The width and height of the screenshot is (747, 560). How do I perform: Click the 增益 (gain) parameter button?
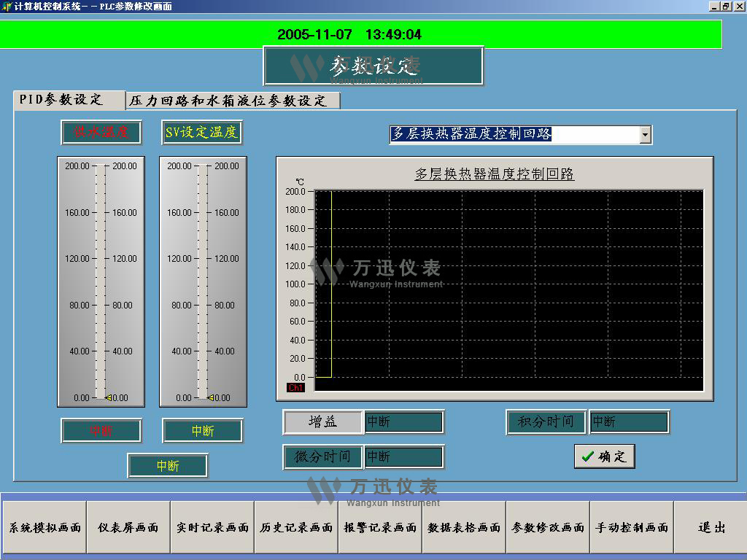coord(322,421)
